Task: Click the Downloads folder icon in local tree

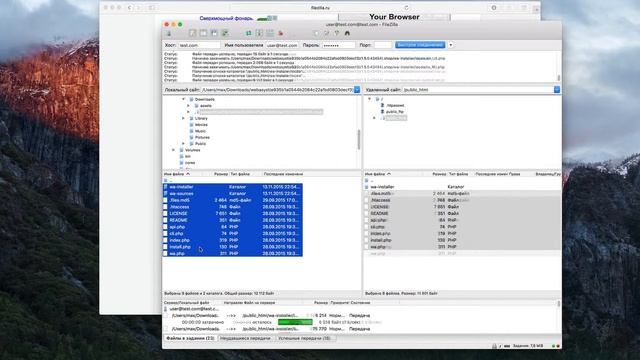Action: point(191,99)
